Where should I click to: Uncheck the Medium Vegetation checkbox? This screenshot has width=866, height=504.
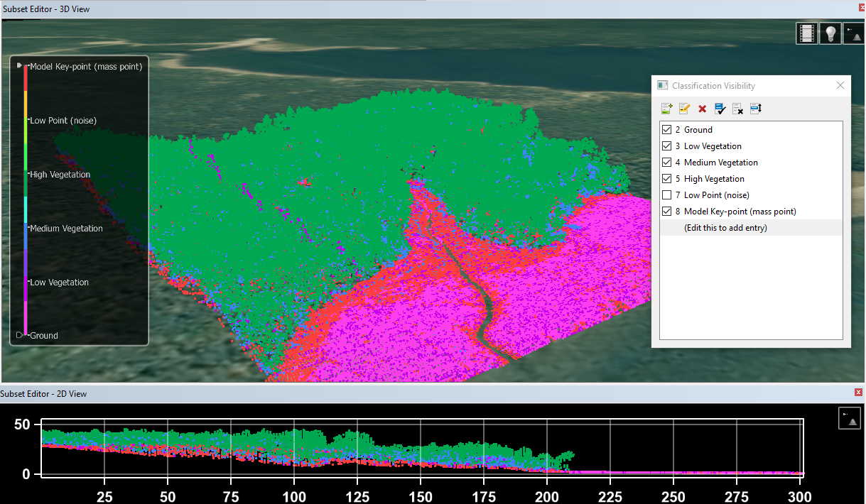tap(666, 163)
